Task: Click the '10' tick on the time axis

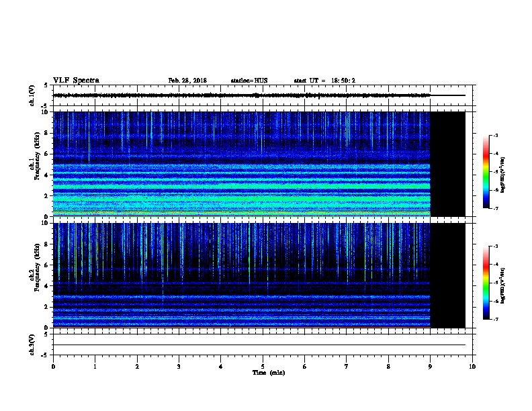Action: click(472, 367)
